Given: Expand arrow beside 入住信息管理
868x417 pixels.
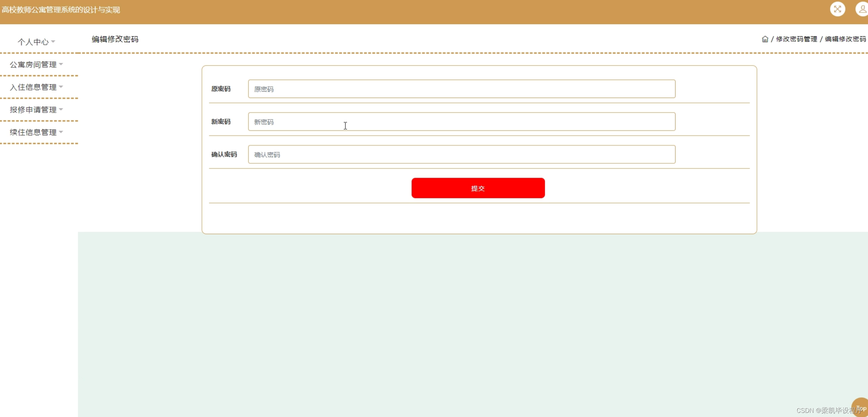Looking at the screenshot, I should (x=61, y=87).
